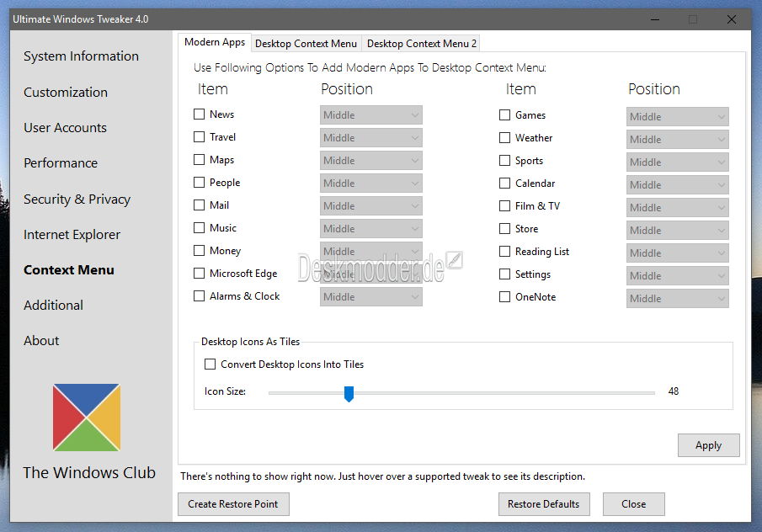Tick the Sports checkbox

click(x=505, y=160)
